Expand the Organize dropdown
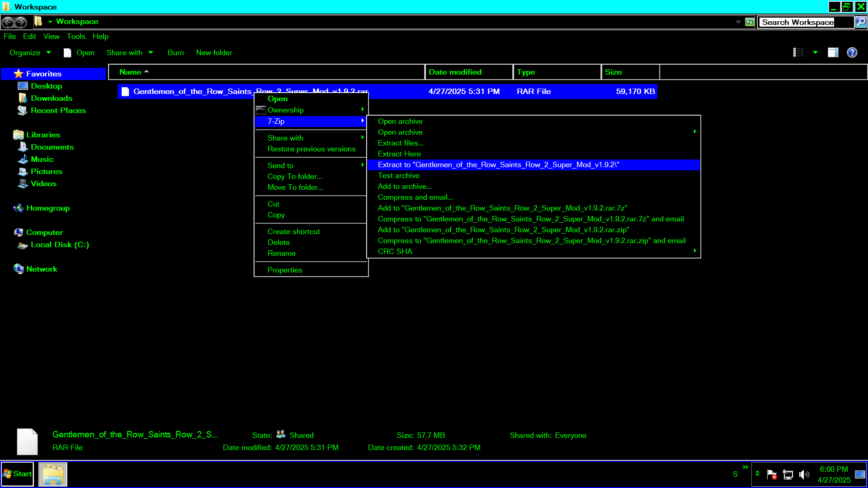The width and height of the screenshot is (868, 488). point(30,53)
